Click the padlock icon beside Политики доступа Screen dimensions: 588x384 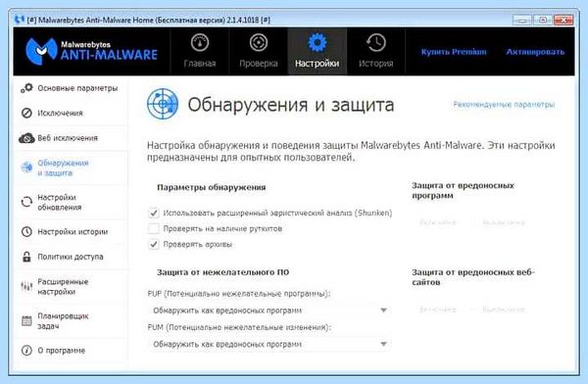point(26,257)
